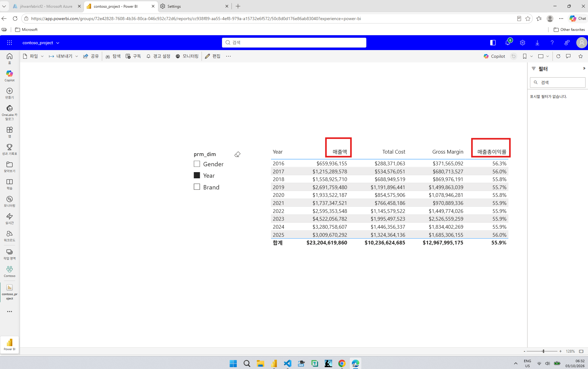Clear prm_dim slicer selections with eraser

pos(237,154)
